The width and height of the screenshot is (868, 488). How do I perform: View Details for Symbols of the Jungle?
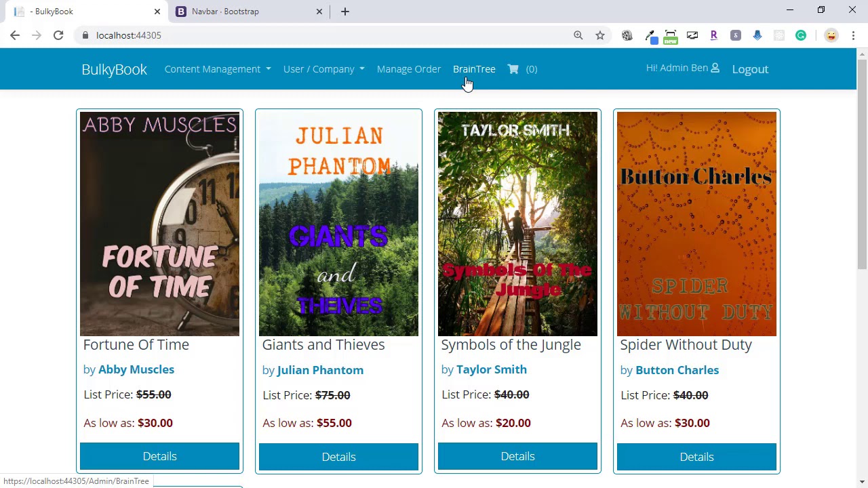pyautogui.click(x=517, y=456)
